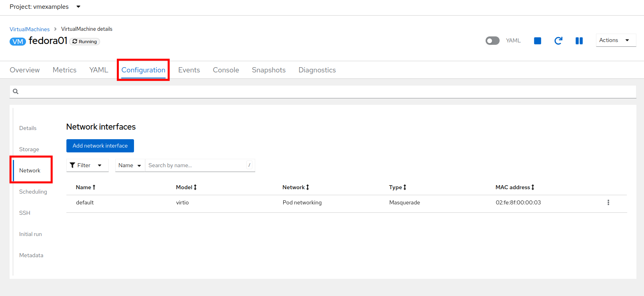
Task: Sort by Type column
Action: tap(398, 187)
